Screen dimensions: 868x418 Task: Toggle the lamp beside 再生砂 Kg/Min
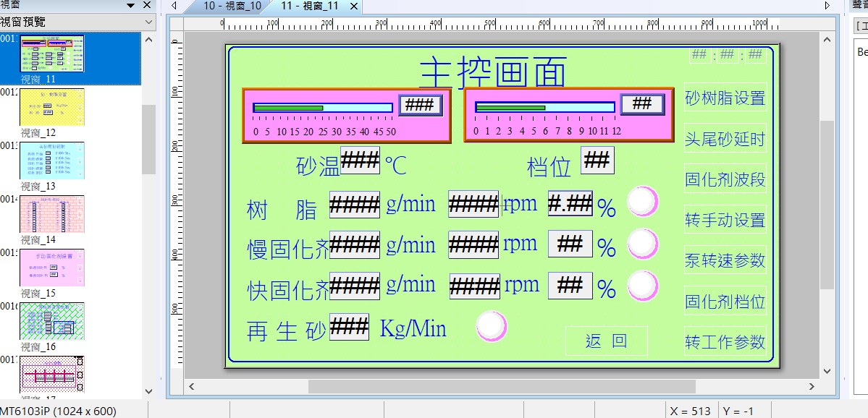coord(492,327)
